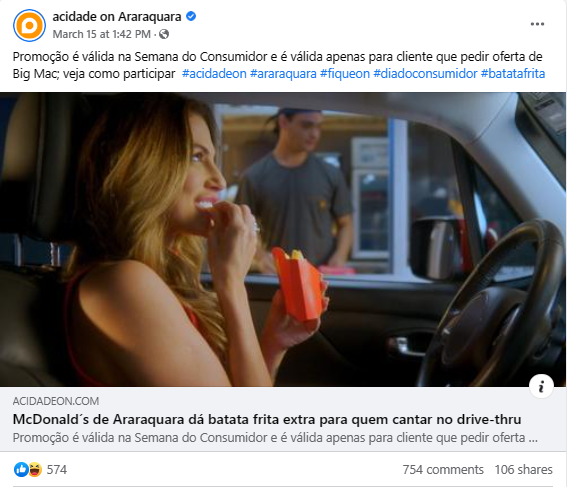View the 754 comments
The height and width of the screenshot is (487, 567).
click(x=443, y=469)
